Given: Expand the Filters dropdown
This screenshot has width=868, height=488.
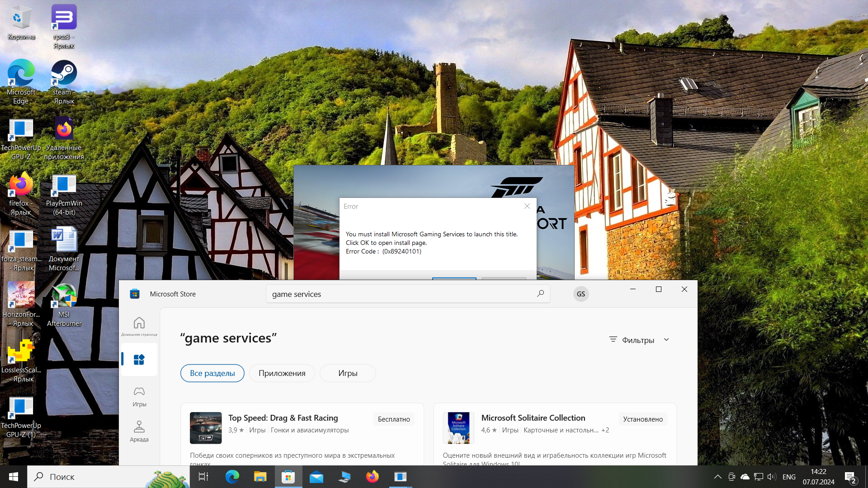Looking at the screenshot, I should 639,340.
